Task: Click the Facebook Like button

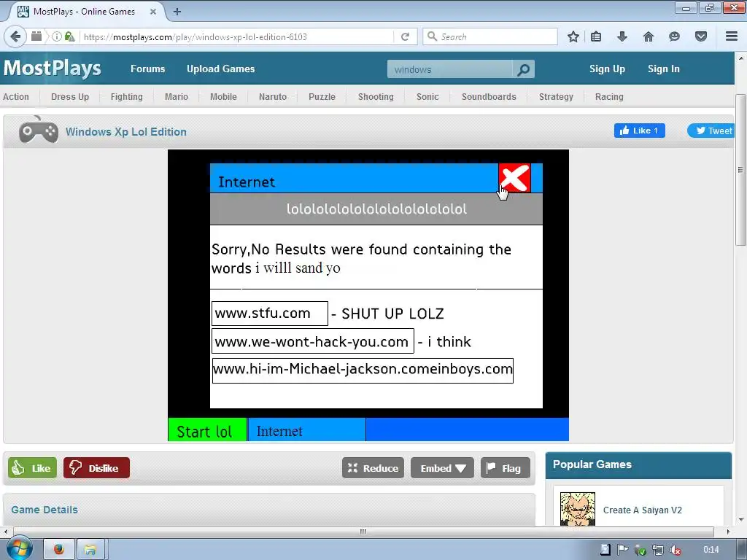Action: pyautogui.click(x=639, y=131)
